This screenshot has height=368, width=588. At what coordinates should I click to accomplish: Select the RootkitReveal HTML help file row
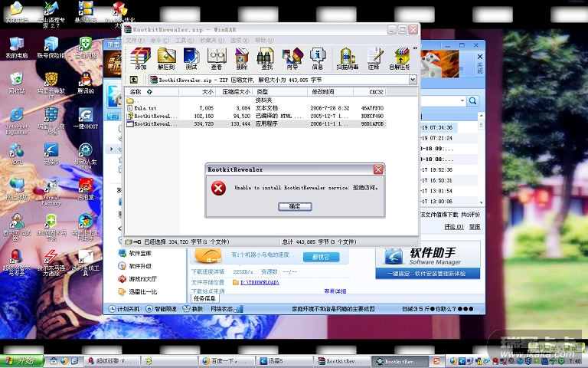(x=256, y=116)
